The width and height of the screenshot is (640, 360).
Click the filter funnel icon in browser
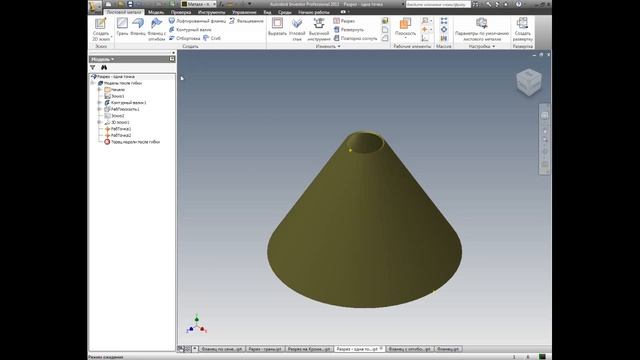coord(93,67)
